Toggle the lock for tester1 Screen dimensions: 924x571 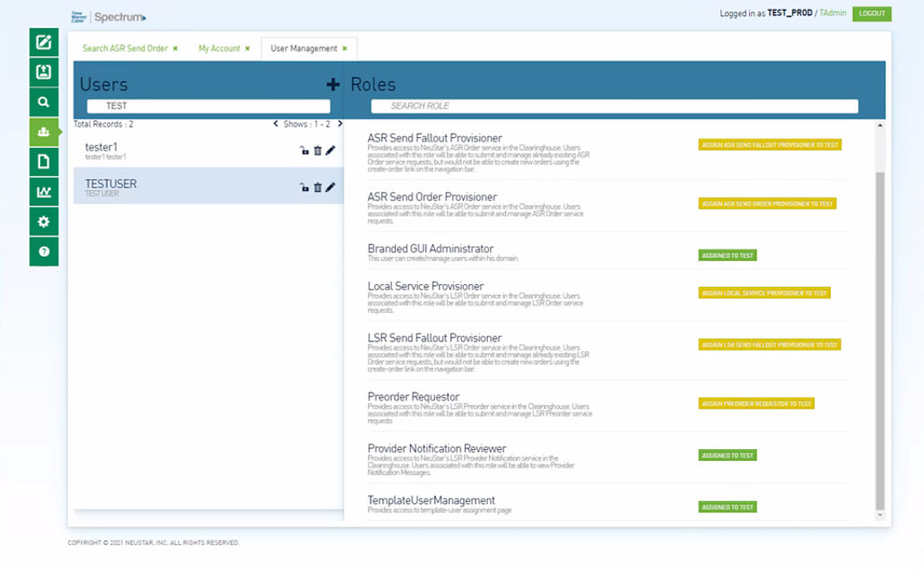click(305, 151)
